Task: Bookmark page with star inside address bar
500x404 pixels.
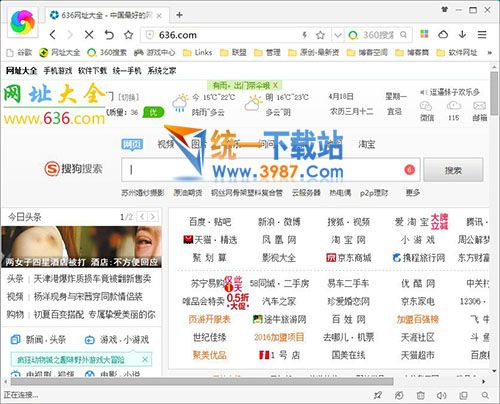Action: point(320,35)
